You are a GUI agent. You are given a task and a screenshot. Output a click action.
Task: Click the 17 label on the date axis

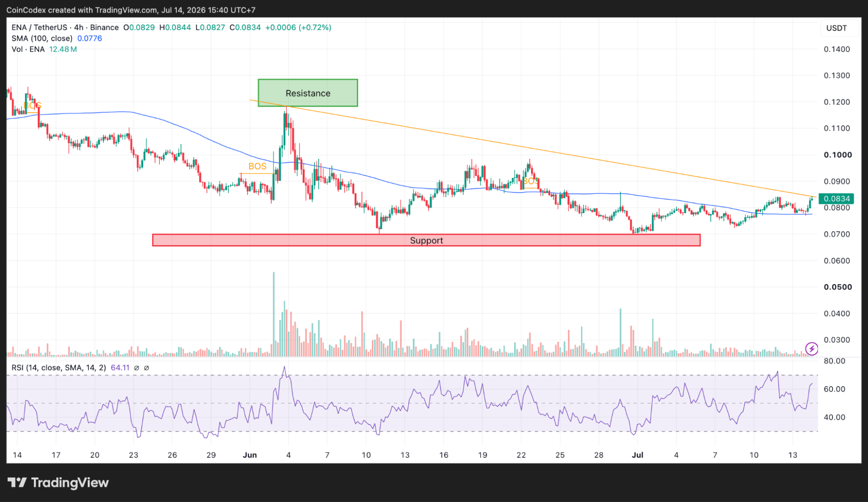(x=56, y=455)
